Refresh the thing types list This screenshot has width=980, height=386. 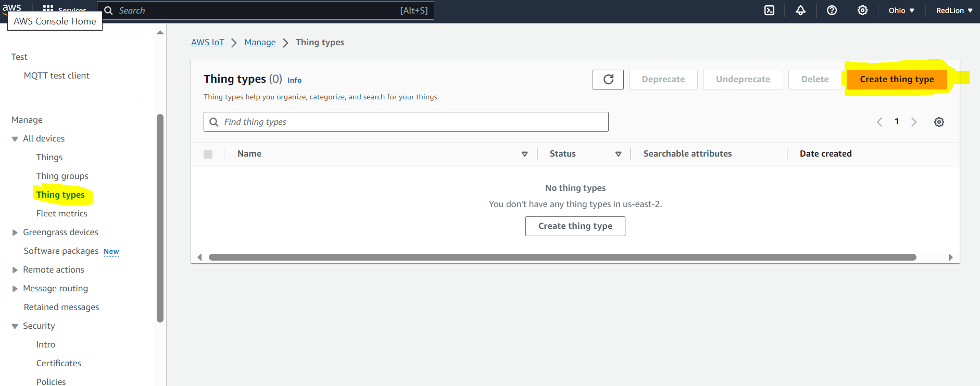[608, 80]
